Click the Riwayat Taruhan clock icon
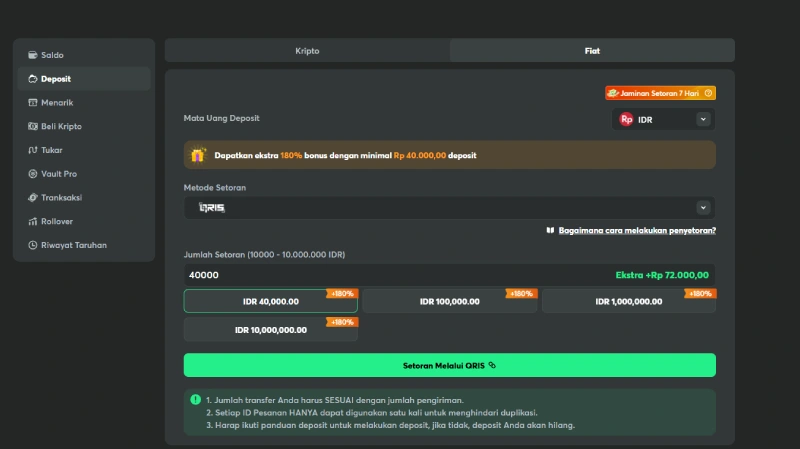The height and width of the screenshot is (449, 800). coord(33,245)
